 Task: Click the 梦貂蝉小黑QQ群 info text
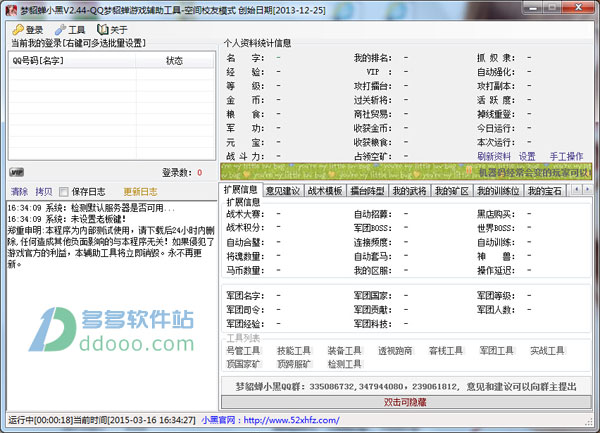point(406,386)
